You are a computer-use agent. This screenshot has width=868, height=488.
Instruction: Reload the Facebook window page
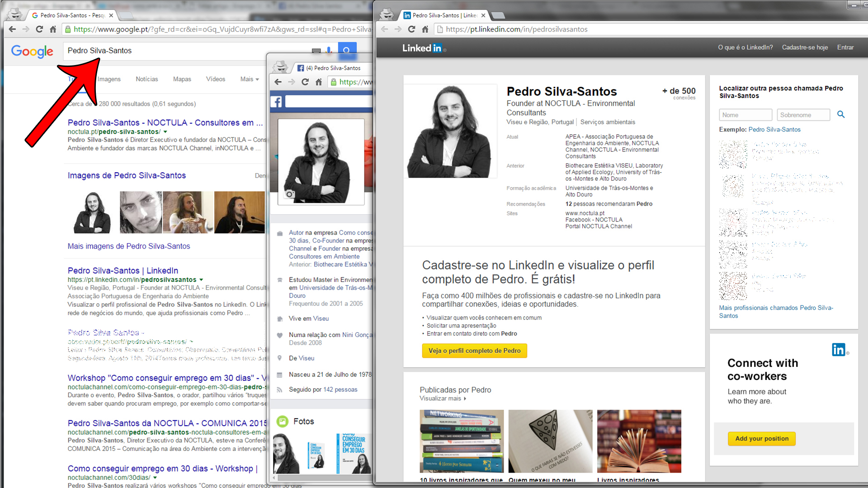pos(305,82)
